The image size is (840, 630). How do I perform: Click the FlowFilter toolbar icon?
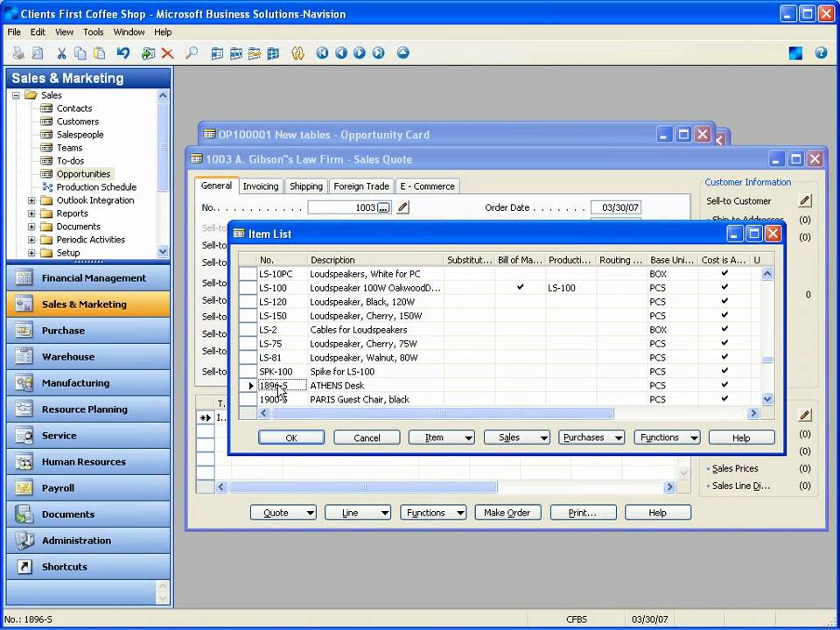point(255,53)
